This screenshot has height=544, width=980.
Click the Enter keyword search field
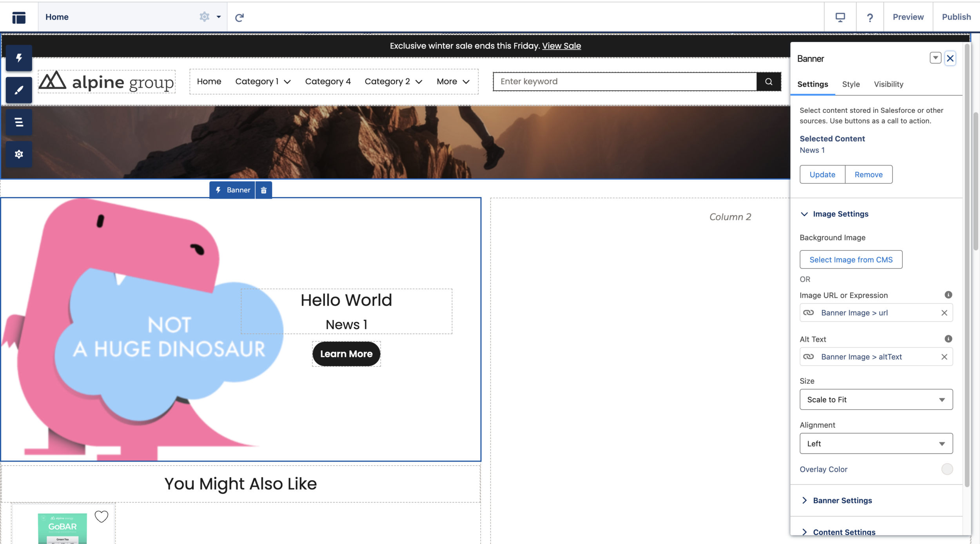[x=625, y=82]
